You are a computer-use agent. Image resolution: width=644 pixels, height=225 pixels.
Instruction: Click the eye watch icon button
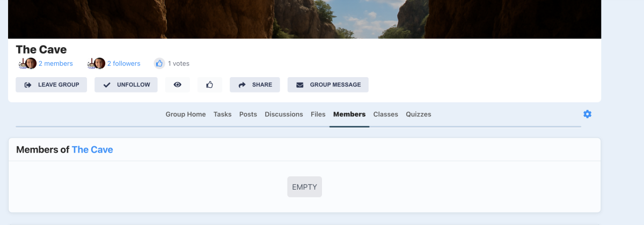(177, 85)
